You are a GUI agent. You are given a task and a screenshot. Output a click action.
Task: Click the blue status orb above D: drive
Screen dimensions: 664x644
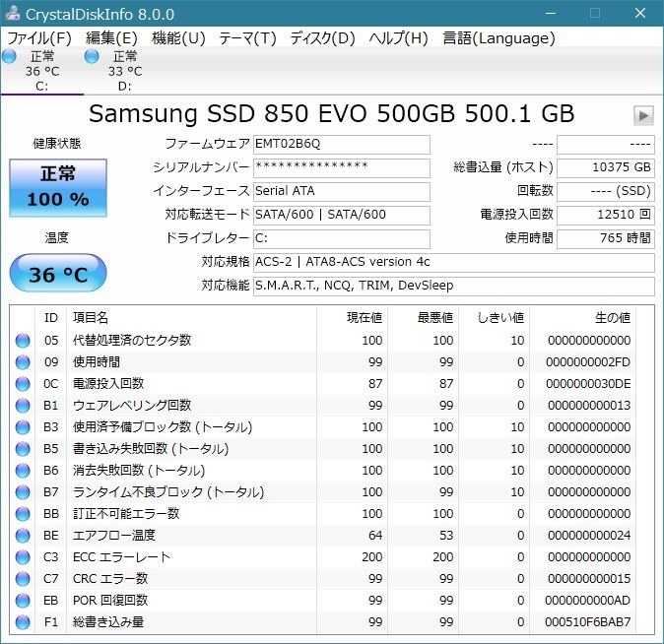(92, 56)
